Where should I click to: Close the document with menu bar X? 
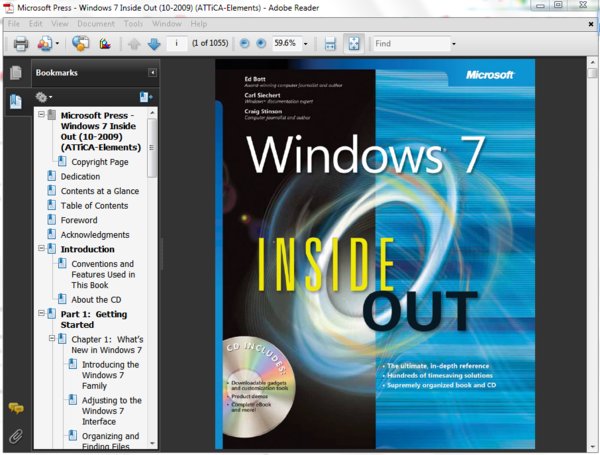point(591,24)
